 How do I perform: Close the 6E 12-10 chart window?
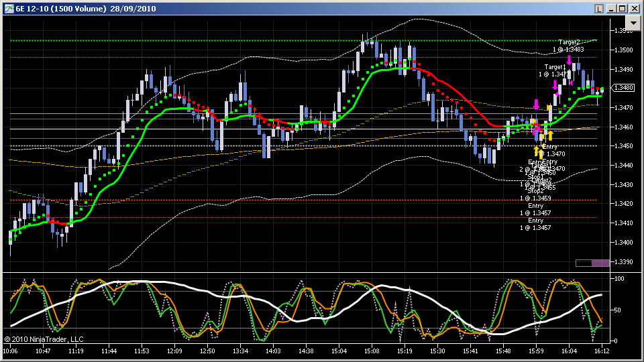click(x=634, y=9)
